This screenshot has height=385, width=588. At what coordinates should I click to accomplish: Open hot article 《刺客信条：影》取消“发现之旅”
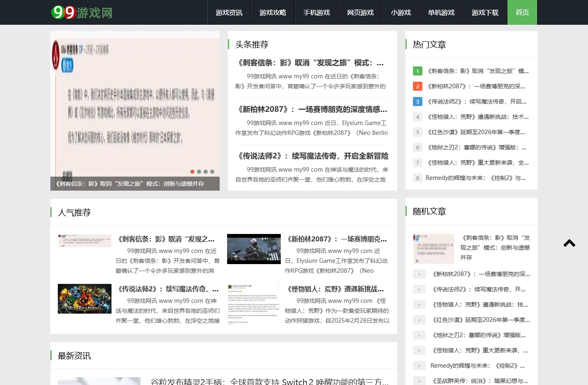click(x=477, y=71)
